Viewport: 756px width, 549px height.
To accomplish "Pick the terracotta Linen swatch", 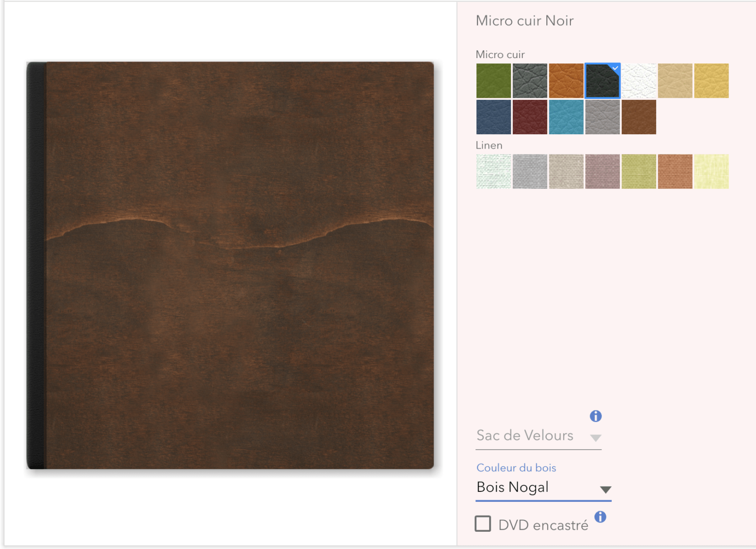I will tap(675, 172).
